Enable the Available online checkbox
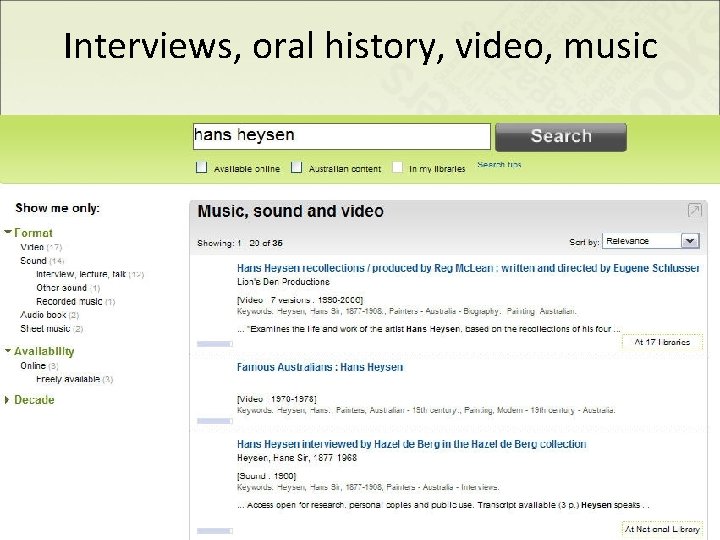This screenshot has width=720, height=540. click(201, 167)
